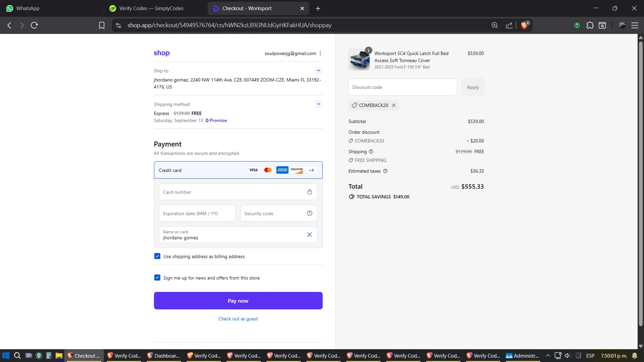
Task: Focus the Security code field
Action: click(x=279, y=213)
